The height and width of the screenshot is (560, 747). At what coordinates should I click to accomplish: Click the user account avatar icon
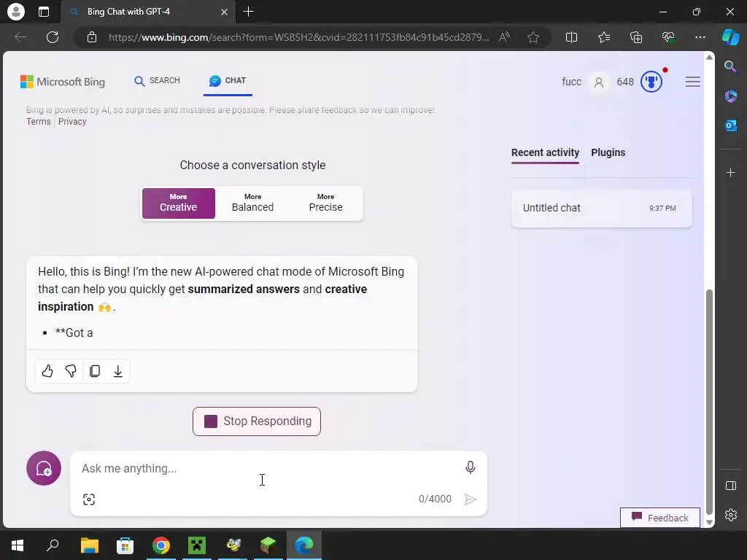[x=599, y=82]
